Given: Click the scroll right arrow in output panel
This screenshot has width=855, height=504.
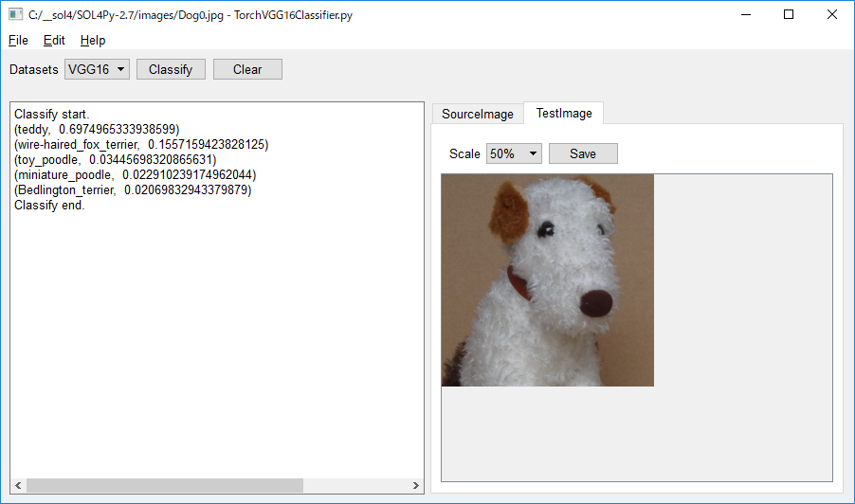Looking at the screenshot, I should point(416,485).
